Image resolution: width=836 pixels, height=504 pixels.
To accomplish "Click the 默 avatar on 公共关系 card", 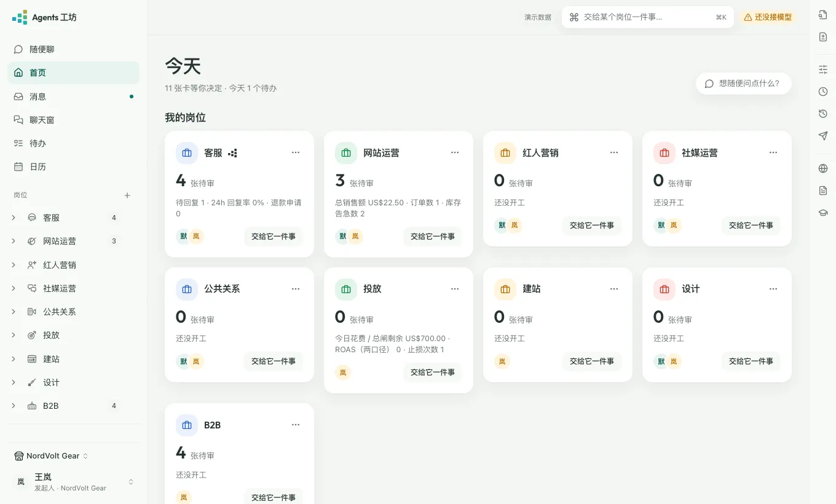I will click(x=183, y=361).
